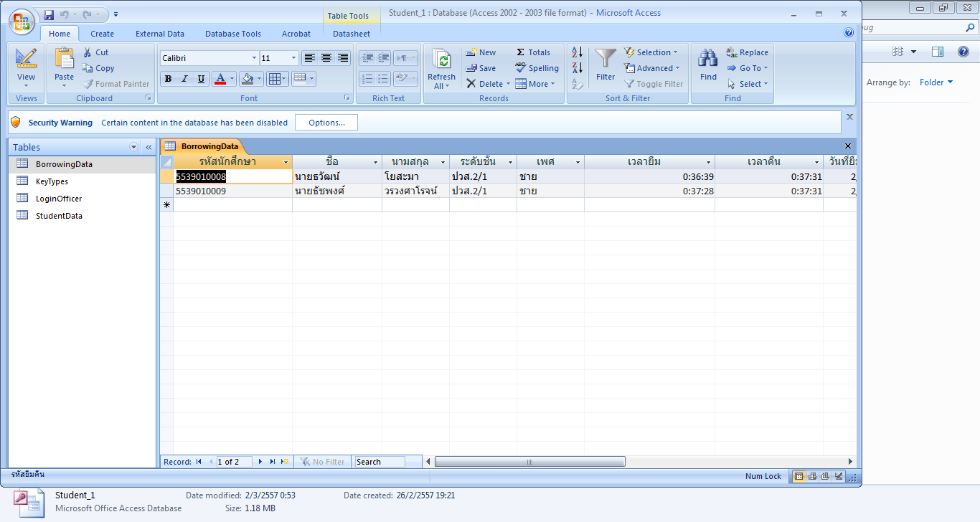980x522 pixels.
Task: Apply fill background color bucket
Action: [247, 79]
